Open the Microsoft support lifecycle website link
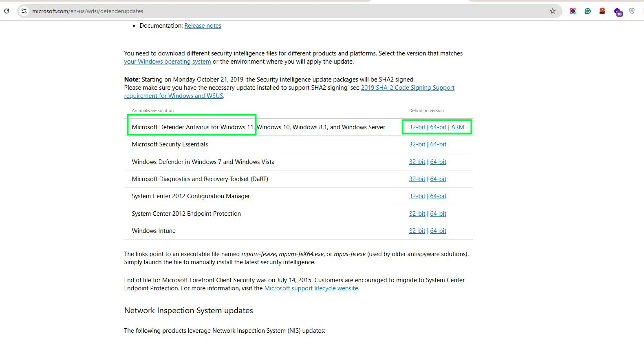Viewport: 644px width, 345px height. click(x=311, y=288)
